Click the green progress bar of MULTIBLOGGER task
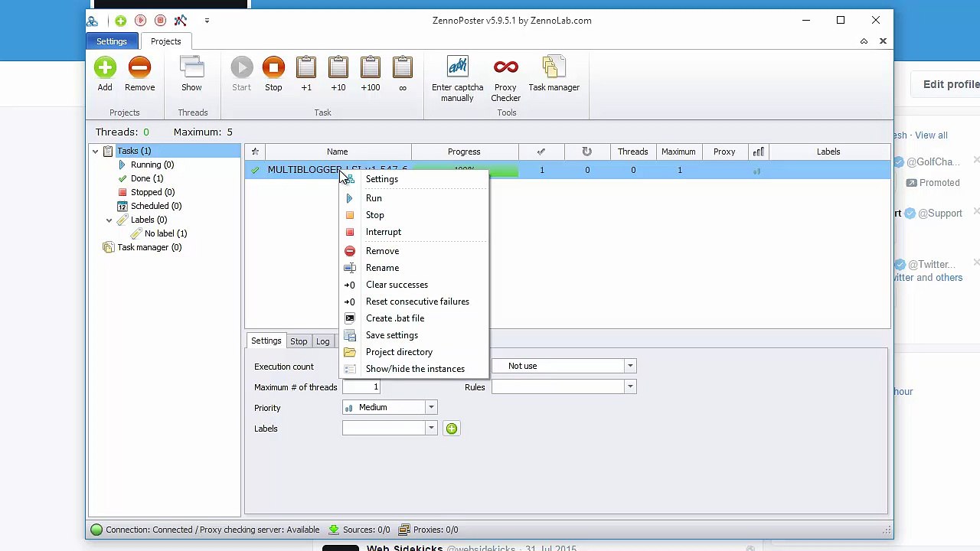This screenshot has width=980, height=551. (465, 170)
